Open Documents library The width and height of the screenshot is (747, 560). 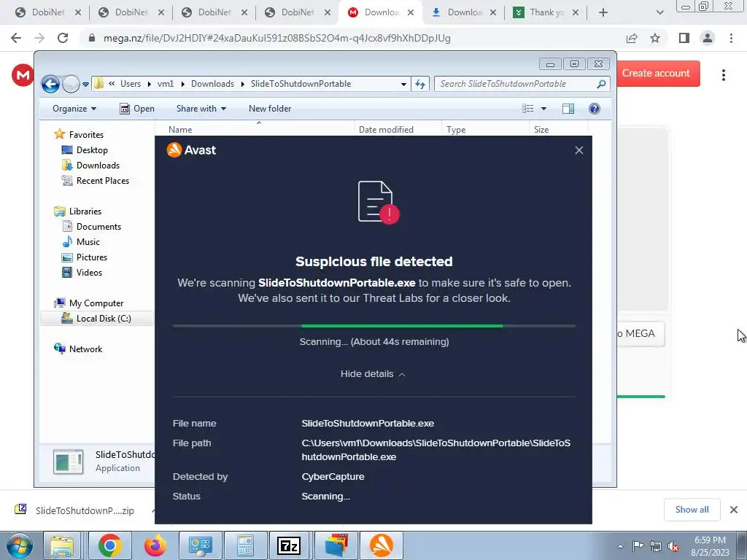point(98,227)
